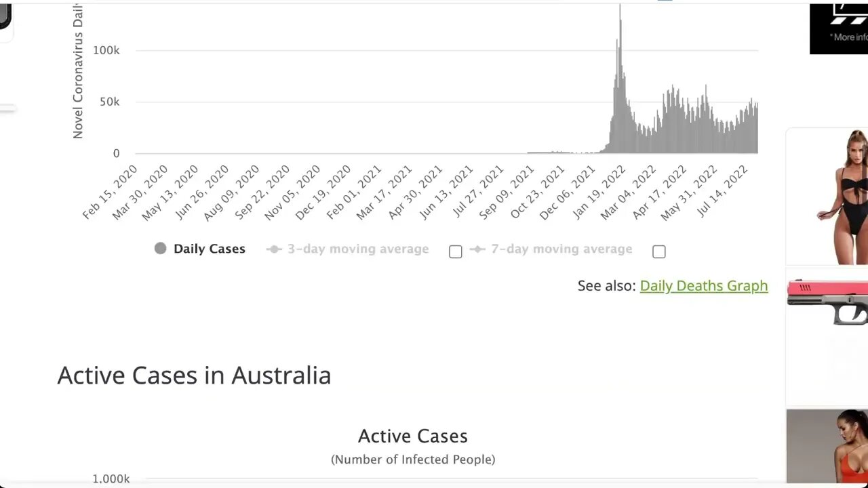Viewport: 868px width, 488px height.
Task: Open the pink toy gun ad thumbnail
Action: click(x=827, y=302)
